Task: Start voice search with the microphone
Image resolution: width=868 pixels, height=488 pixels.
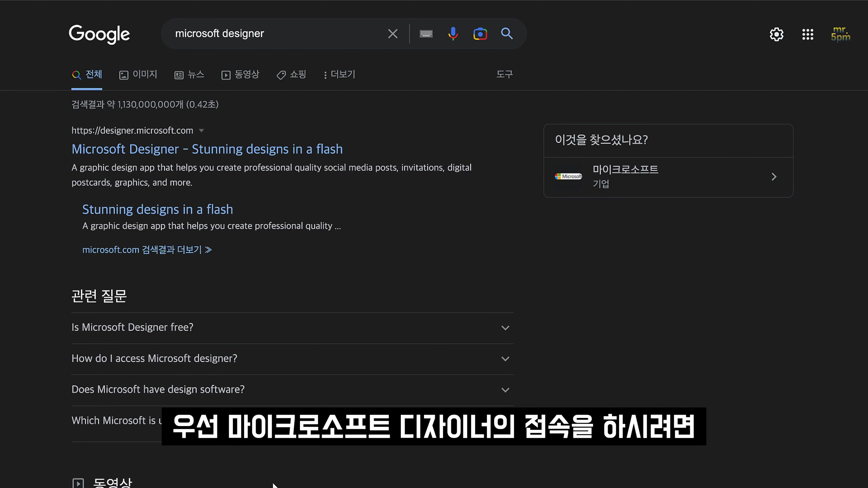Action: pyautogui.click(x=453, y=34)
